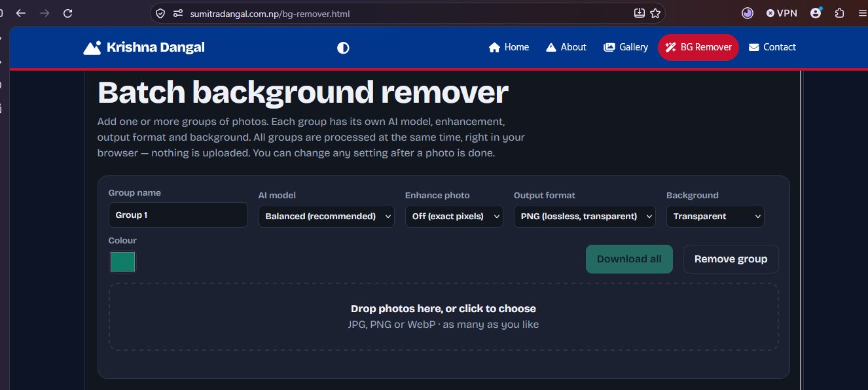868x390 pixels.
Task: Go back with the browser back arrow
Action: point(21,13)
